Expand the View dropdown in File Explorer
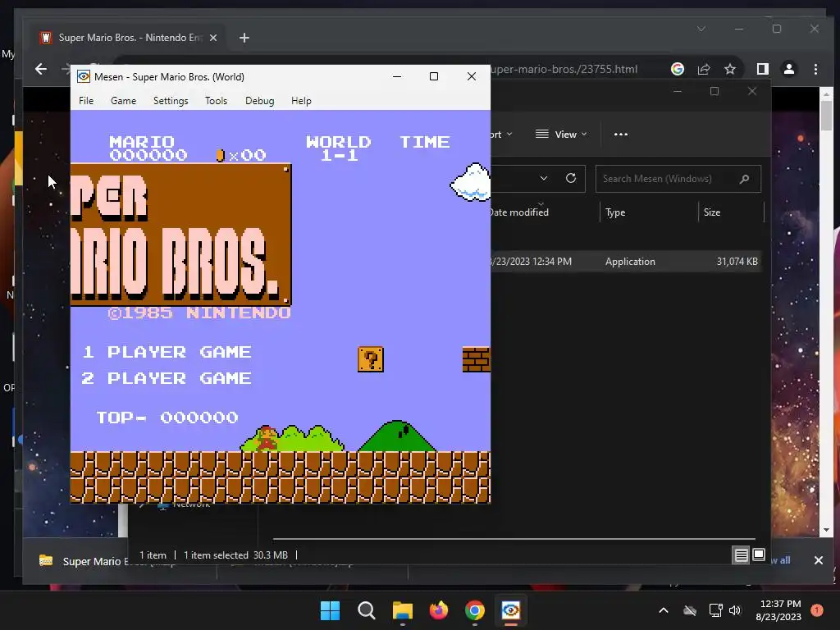 click(561, 135)
